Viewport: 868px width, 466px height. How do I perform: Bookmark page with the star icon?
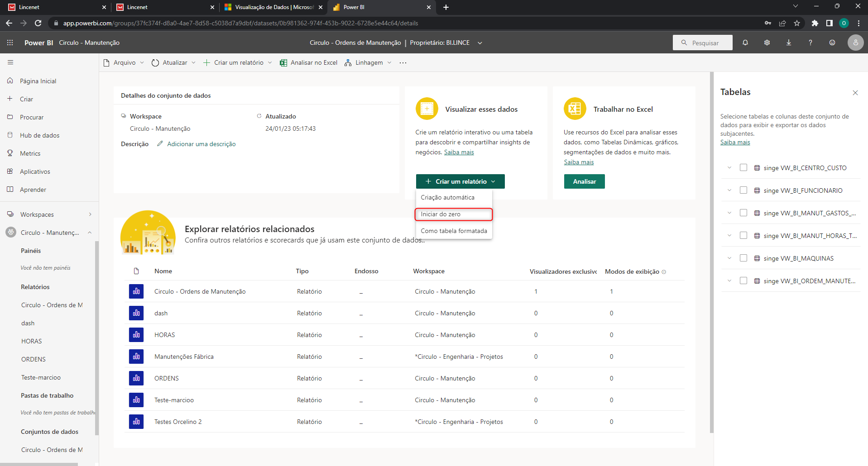[797, 23]
